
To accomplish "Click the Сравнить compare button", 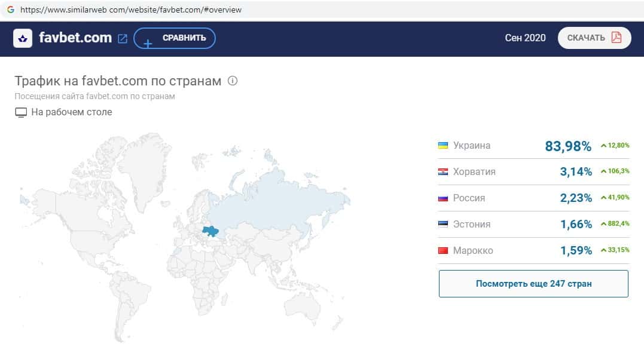I will 175,38.
